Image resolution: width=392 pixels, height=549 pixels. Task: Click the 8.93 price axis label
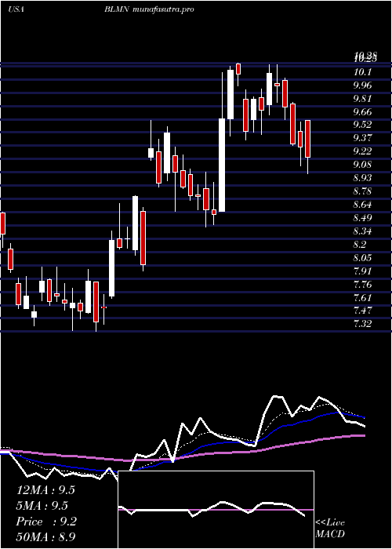click(364, 178)
